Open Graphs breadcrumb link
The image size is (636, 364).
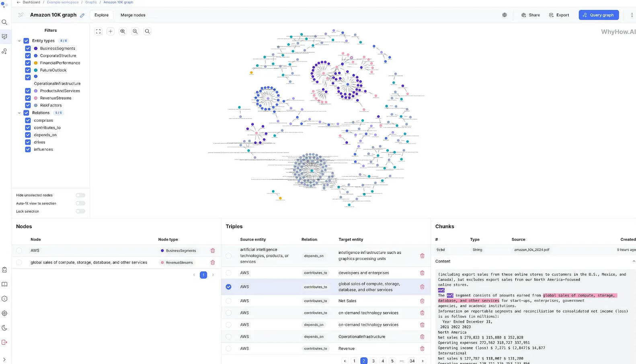(x=91, y=2)
